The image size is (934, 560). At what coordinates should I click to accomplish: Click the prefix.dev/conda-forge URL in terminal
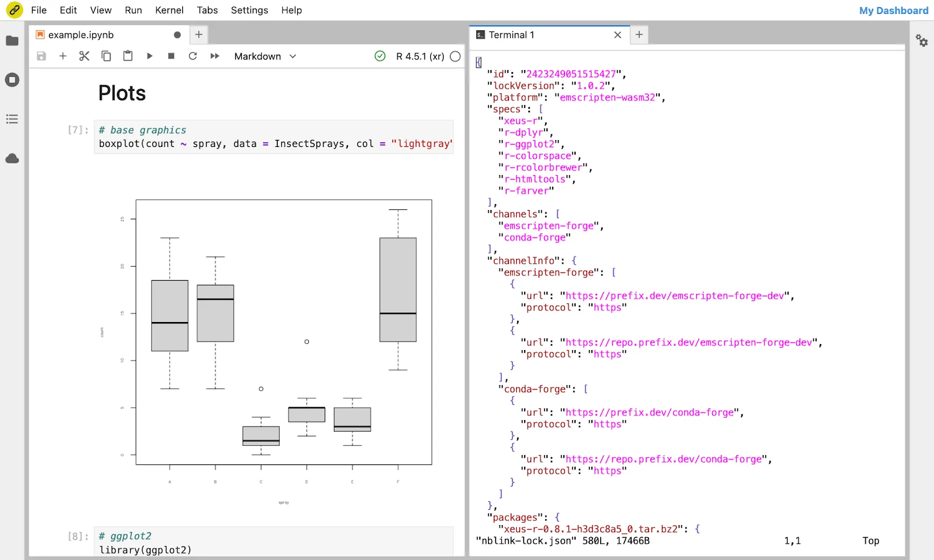650,412
